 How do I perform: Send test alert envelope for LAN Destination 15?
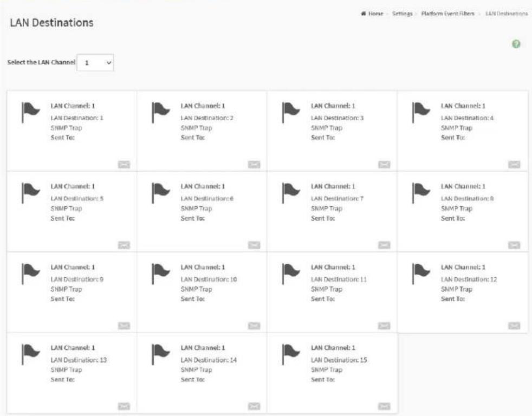click(384, 406)
